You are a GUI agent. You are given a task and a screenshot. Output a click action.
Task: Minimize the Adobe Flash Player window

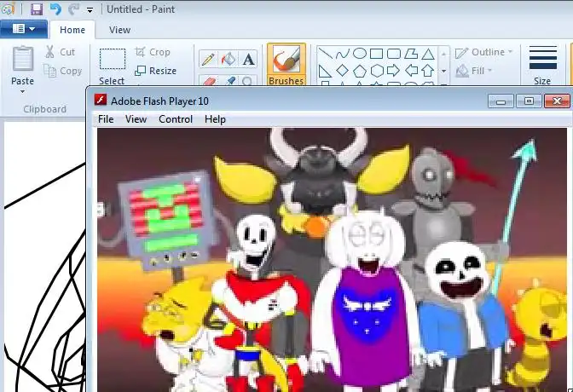pyautogui.click(x=501, y=101)
